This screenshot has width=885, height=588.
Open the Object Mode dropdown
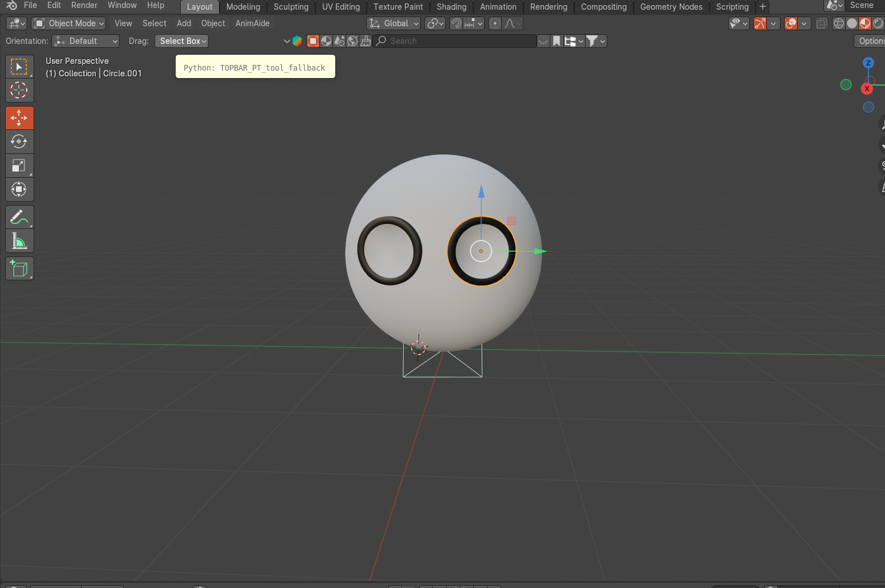(x=68, y=23)
